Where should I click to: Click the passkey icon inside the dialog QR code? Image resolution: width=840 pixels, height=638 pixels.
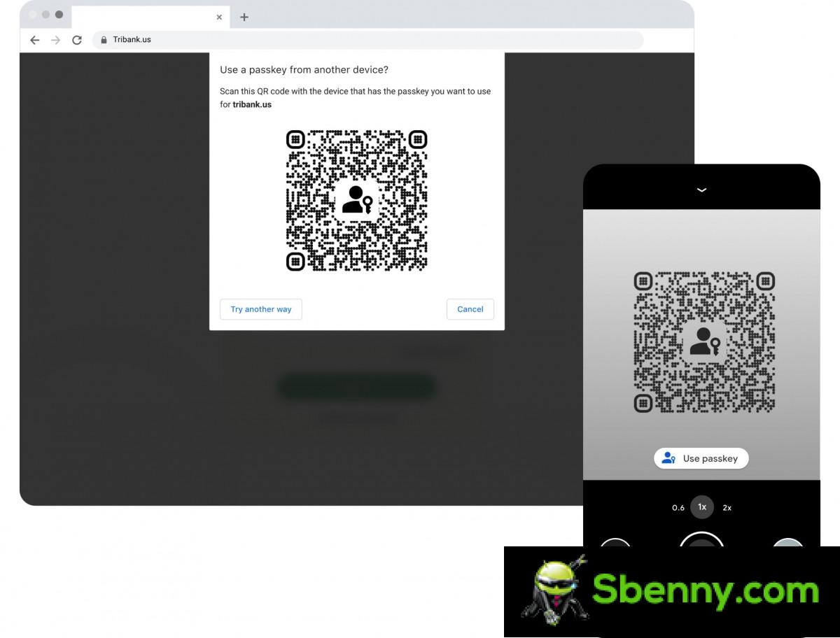pos(357,200)
